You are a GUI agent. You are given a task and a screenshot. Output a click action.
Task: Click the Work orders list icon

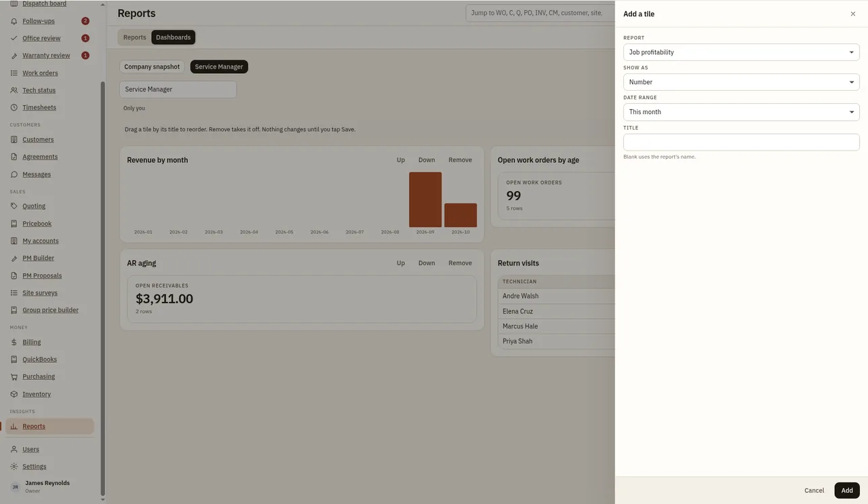pos(14,73)
